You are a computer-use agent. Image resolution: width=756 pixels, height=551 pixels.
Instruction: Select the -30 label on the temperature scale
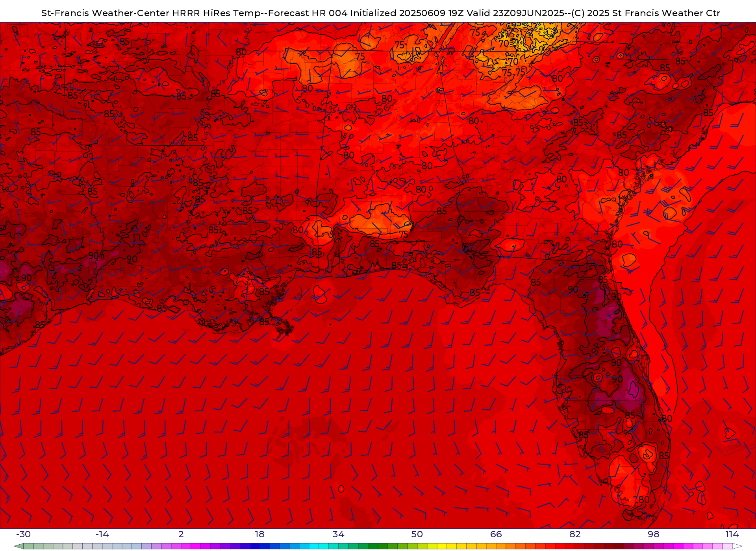click(x=23, y=534)
